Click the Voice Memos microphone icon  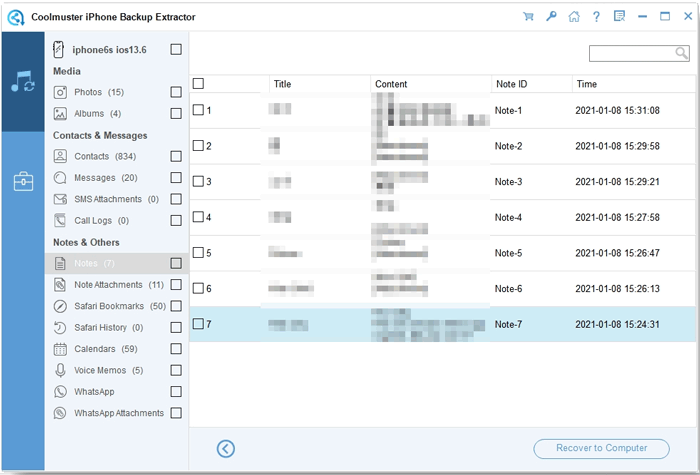[60, 371]
